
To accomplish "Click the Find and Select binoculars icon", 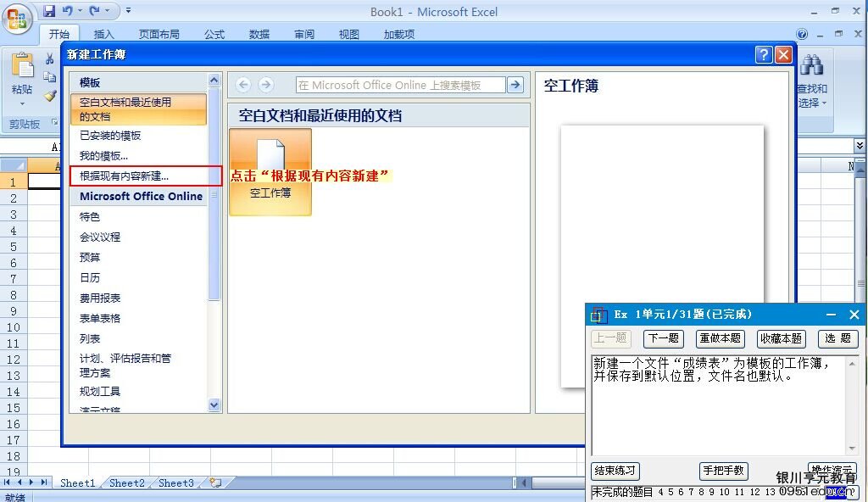I will tap(811, 65).
